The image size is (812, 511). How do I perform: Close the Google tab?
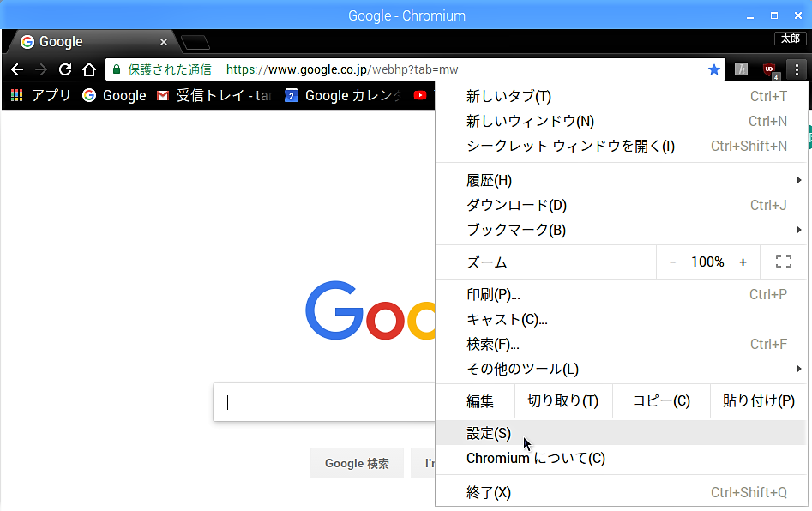[x=164, y=42]
